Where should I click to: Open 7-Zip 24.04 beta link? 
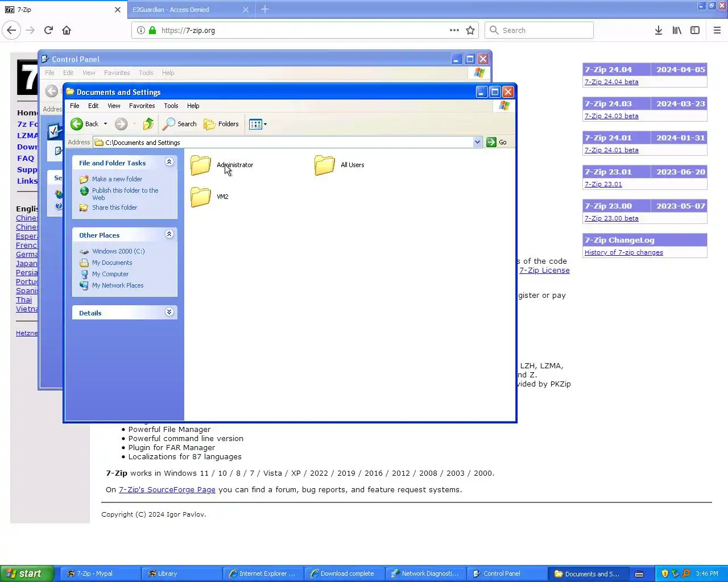pos(611,82)
